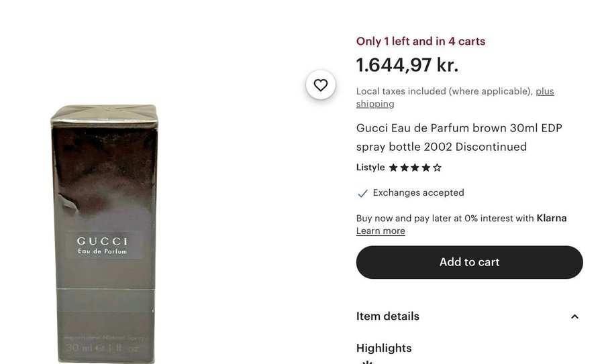Click the 1.644,97 kr. price
Image resolution: width=604 pixels, height=364 pixels.
[407, 65]
